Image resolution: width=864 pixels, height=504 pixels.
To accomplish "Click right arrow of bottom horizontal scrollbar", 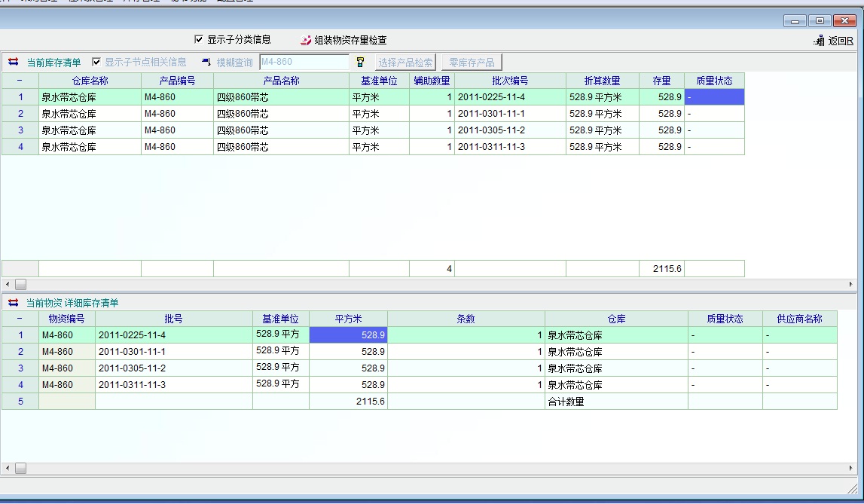I will pyautogui.click(x=851, y=469).
